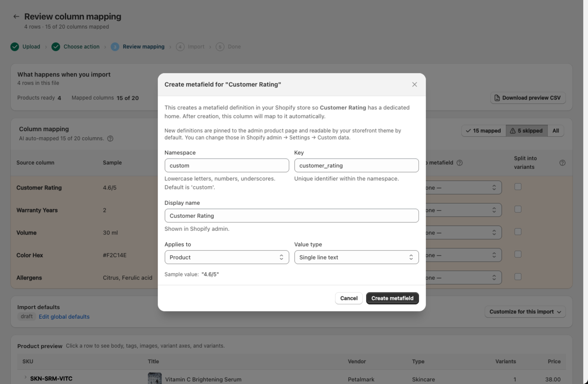Image resolution: width=588 pixels, height=384 pixels.
Task: Check Split into variants for Allergens row
Action: tap(518, 277)
